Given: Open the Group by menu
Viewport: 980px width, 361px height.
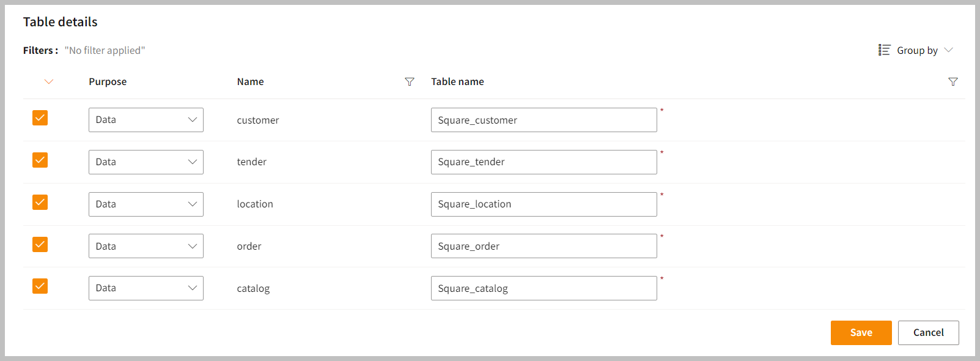Looking at the screenshot, I should click(917, 50).
